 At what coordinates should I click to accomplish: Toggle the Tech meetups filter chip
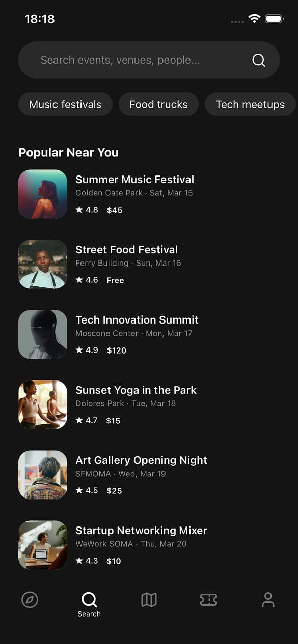tap(251, 104)
